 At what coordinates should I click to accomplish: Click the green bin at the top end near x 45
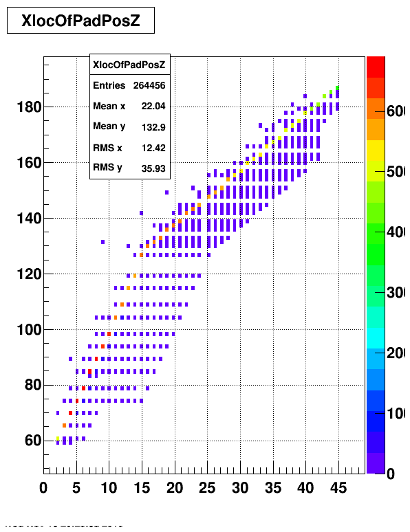tap(337, 88)
